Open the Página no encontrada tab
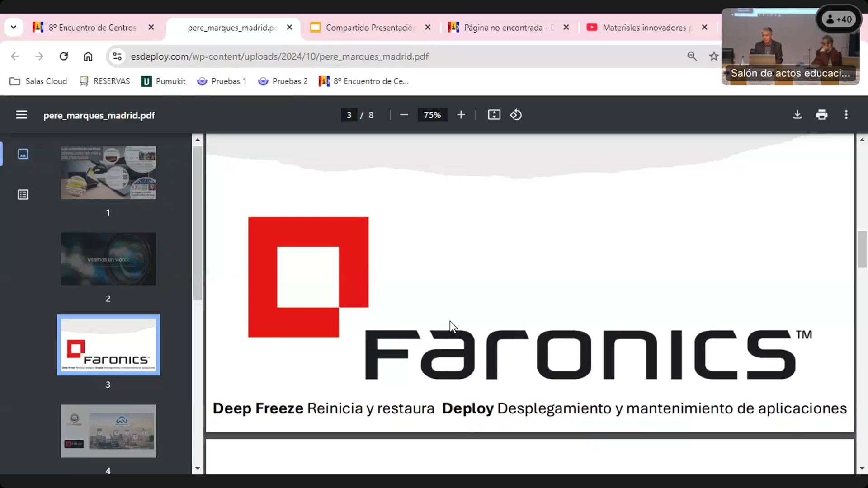The height and width of the screenshot is (488, 868). pyautogui.click(x=509, y=28)
